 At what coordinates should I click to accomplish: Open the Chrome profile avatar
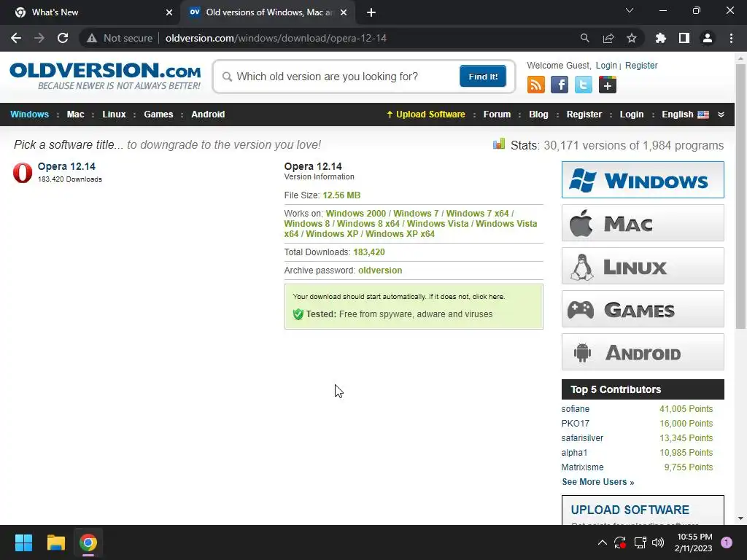pyautogui.click(x=708, y=38)
